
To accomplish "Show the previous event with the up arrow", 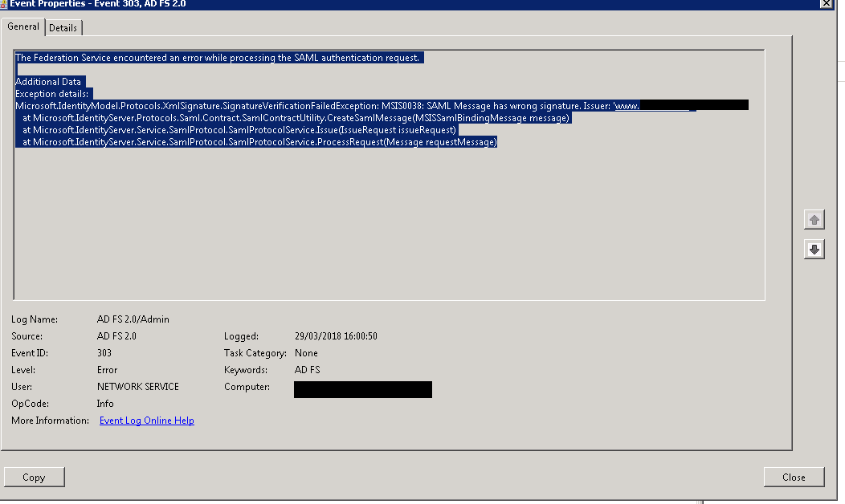I will point(814,220).
